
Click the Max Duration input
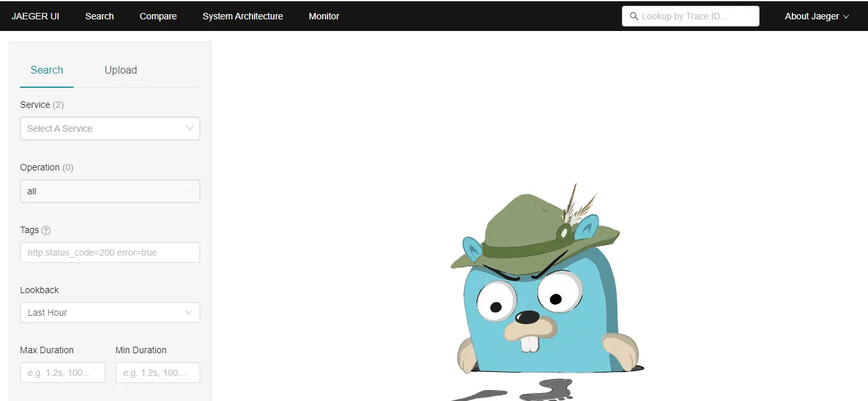click(x=63, y=373)
